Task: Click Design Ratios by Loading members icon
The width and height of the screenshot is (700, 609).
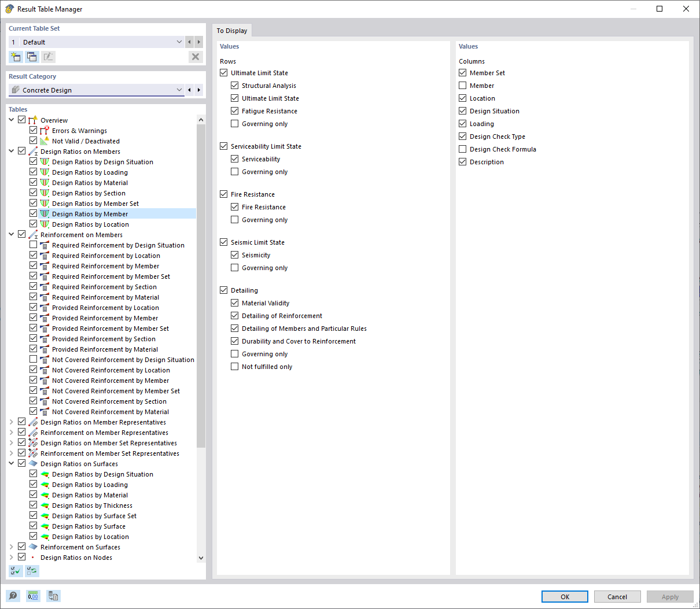Action: tap(45, 172)
